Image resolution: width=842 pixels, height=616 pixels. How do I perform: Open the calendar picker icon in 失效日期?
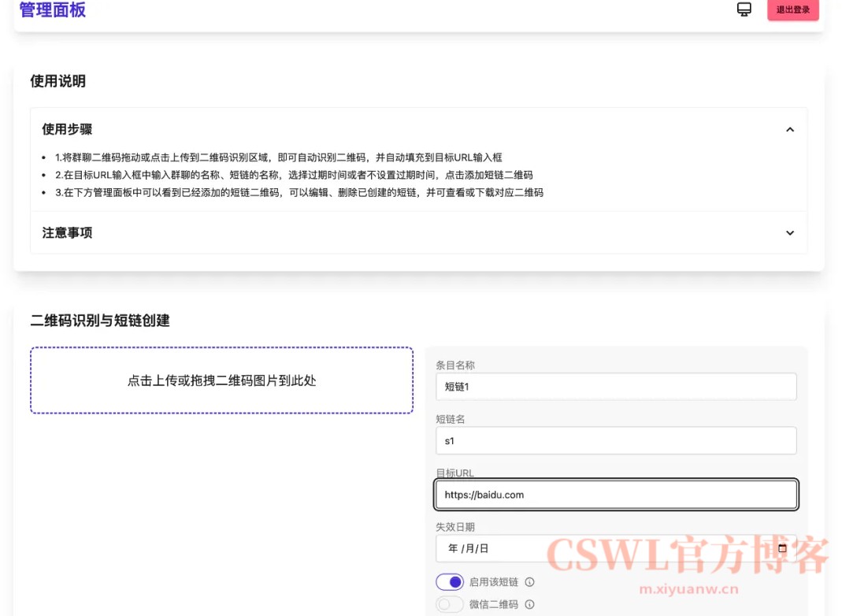782,548
